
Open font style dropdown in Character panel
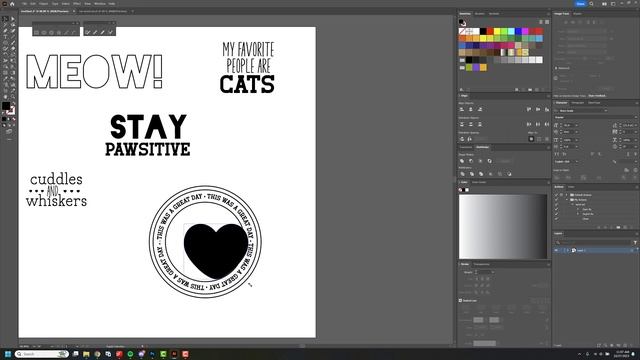[x=635, y=117]
